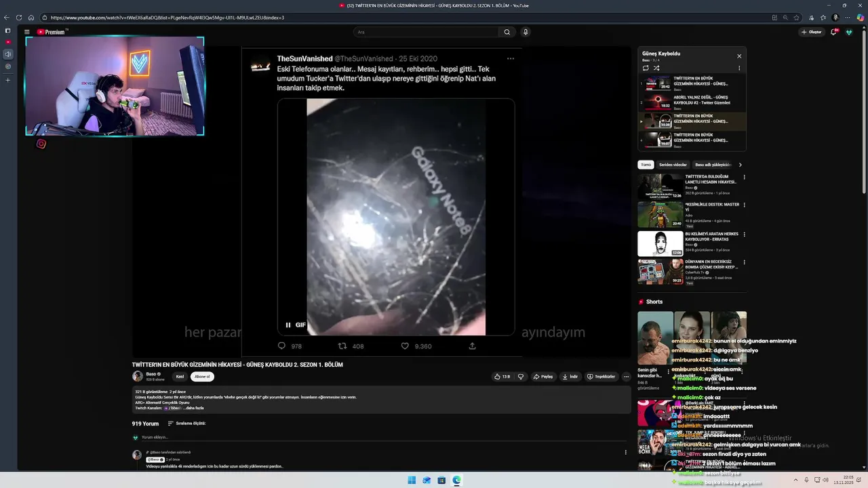Click the Katıl join button
This screenshot has height=488, width=868.
pos(180,376)
